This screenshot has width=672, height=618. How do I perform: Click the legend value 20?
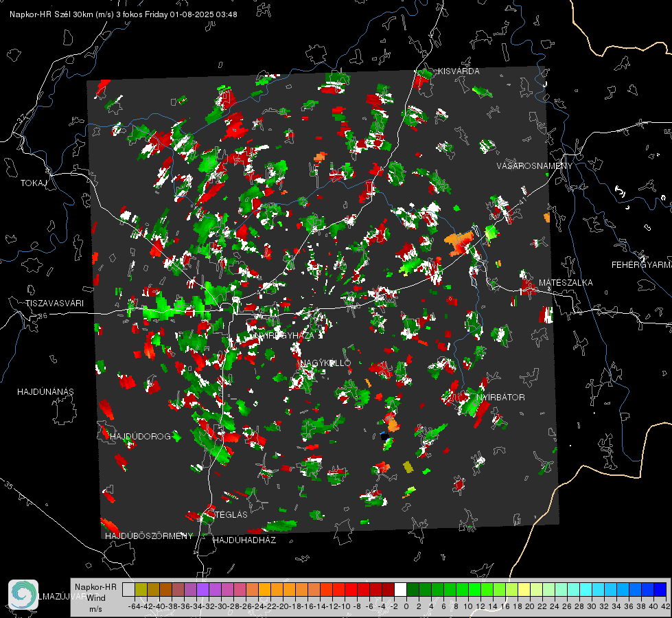tap(530, 606)
